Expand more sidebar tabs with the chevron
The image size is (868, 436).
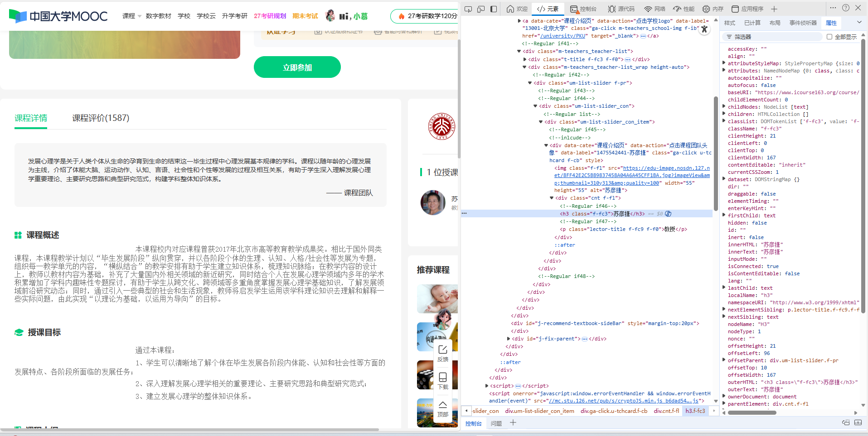point(859,22)
